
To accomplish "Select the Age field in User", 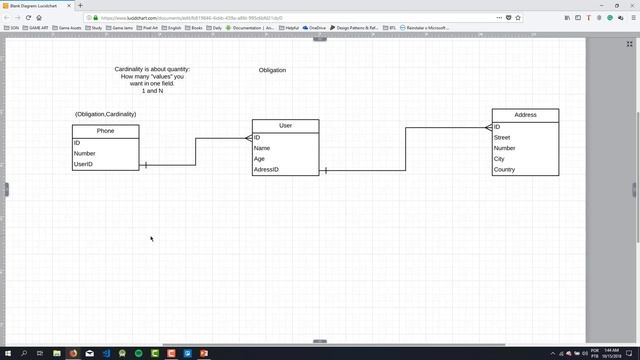I will pyautogui.click(x=259, y=159).
